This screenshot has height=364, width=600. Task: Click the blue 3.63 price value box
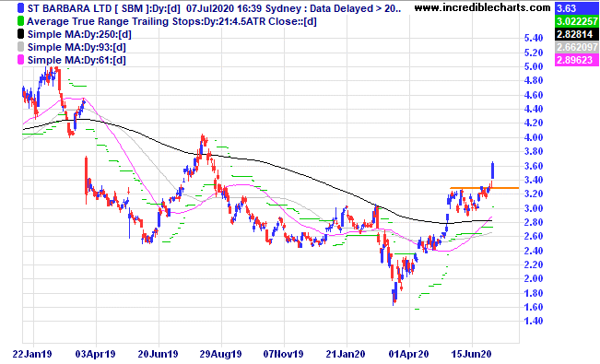(x=577, y=8)
